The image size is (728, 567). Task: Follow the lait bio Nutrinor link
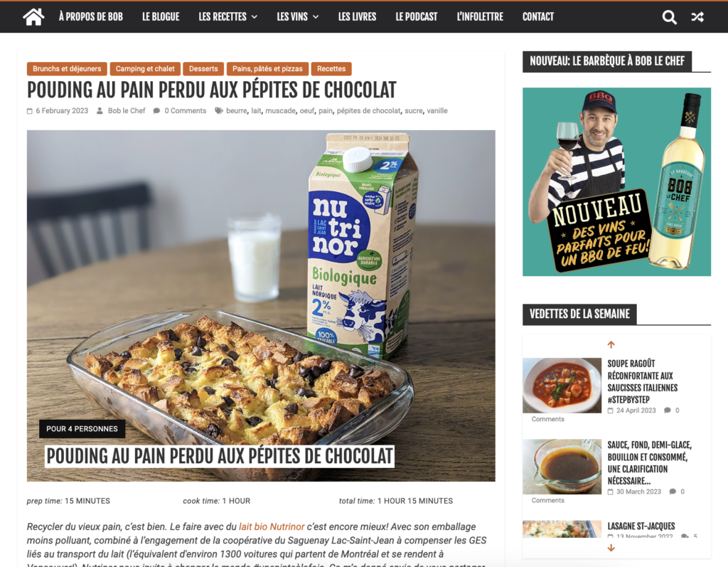(272, 526)
